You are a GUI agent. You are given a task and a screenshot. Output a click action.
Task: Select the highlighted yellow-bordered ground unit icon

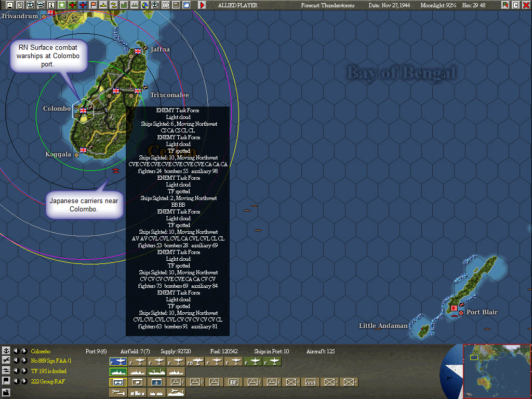coord(118,382)
